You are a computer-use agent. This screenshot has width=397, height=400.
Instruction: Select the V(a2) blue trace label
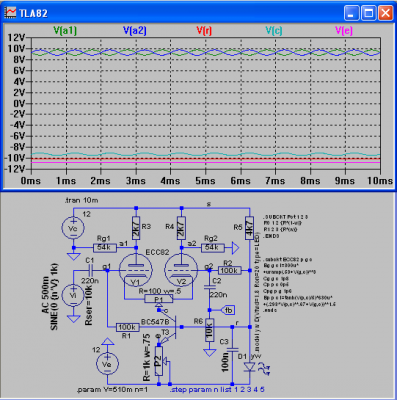click(x=135, y=31)
